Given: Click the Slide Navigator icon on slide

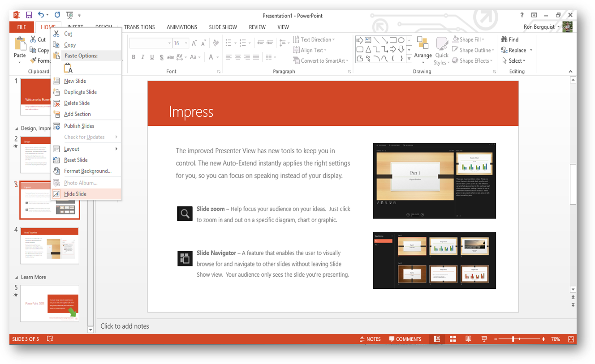Looking at the screenshot, I should click(x=185, y=258).
